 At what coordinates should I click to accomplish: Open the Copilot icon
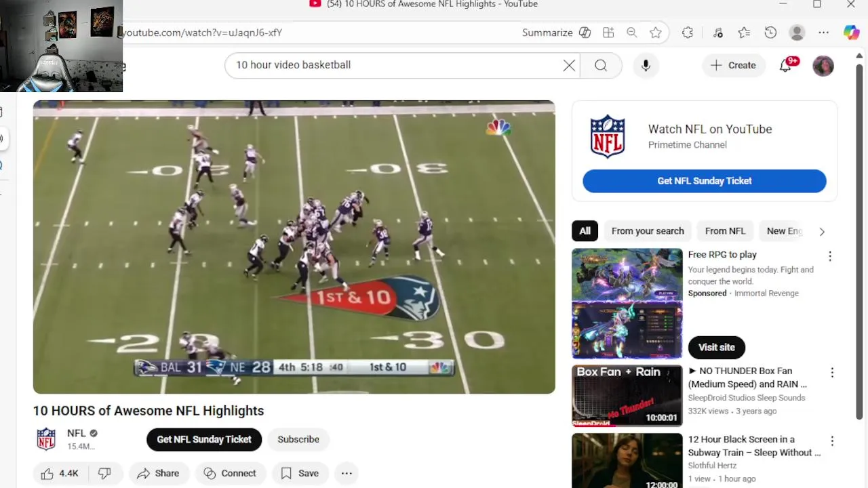(851, 33)
